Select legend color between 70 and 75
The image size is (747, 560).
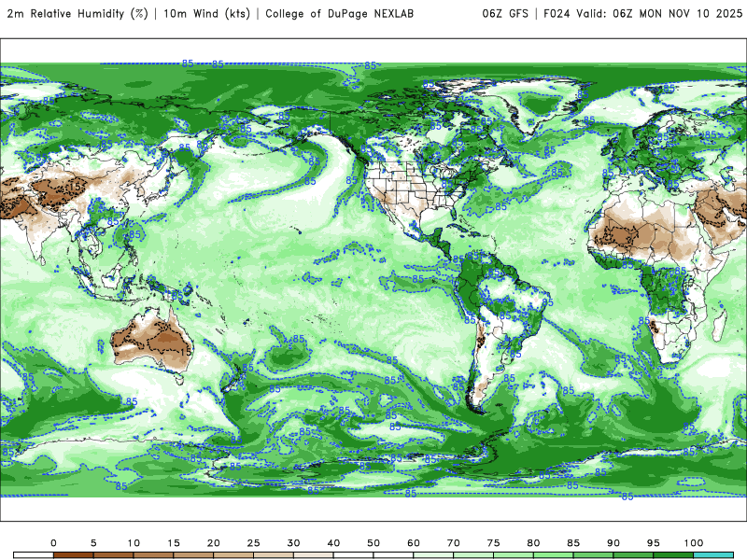click(473, 555)
